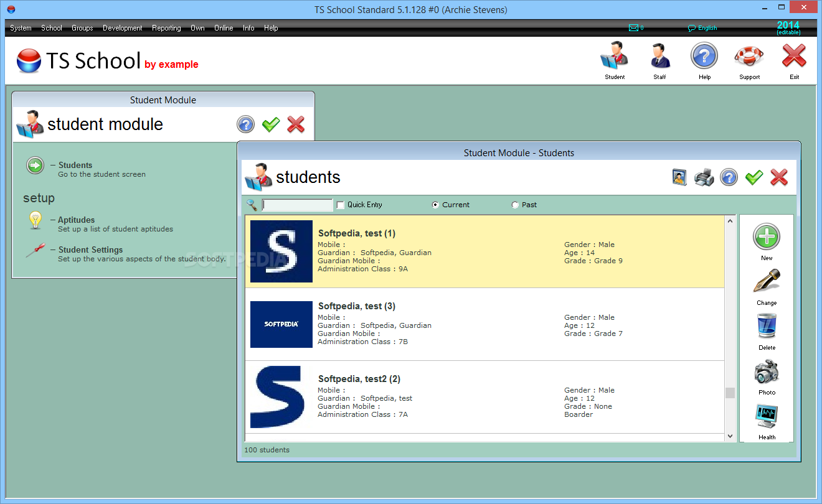Click the name Softpedia, test2 (2)

[359, 379]
